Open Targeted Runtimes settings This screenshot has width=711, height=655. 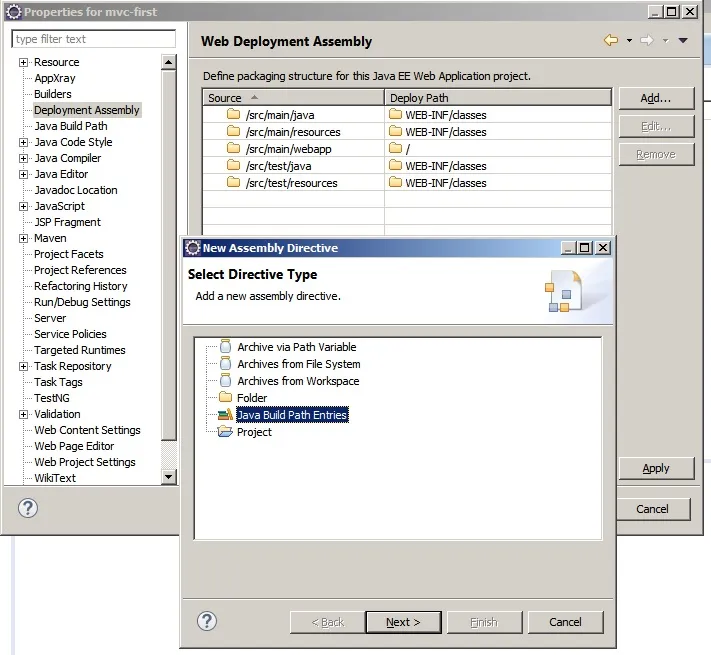(x=80, y=350)
